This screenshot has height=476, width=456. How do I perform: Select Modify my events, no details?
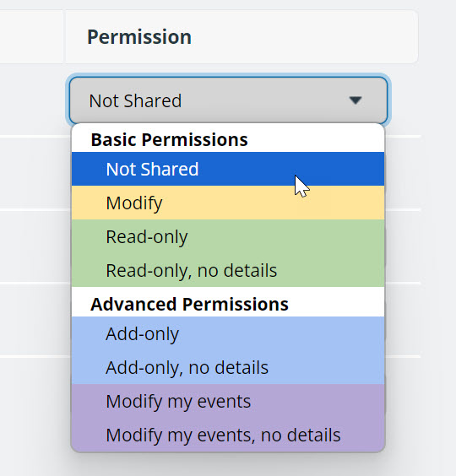coord(228,435)
